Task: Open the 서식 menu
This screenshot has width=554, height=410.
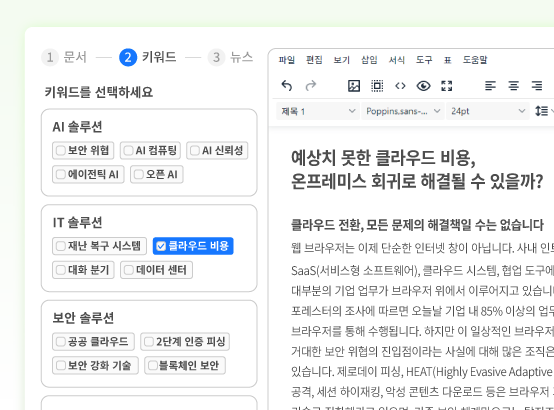Action: click(x=397, y=60)
